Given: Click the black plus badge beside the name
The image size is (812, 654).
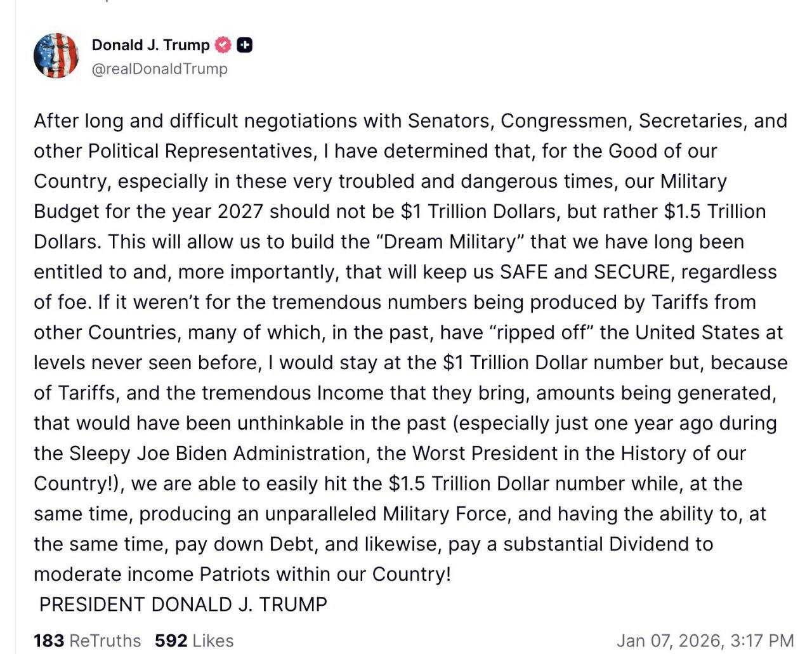Looking at the screenshot, I should (x=244, y=45).
